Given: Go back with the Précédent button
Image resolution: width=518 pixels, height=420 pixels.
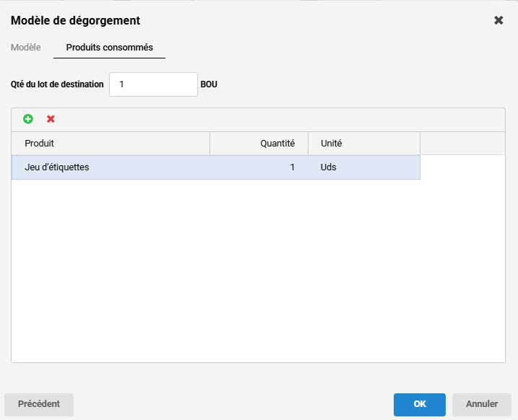Looking at the screenshot, I should click(39, 404).
